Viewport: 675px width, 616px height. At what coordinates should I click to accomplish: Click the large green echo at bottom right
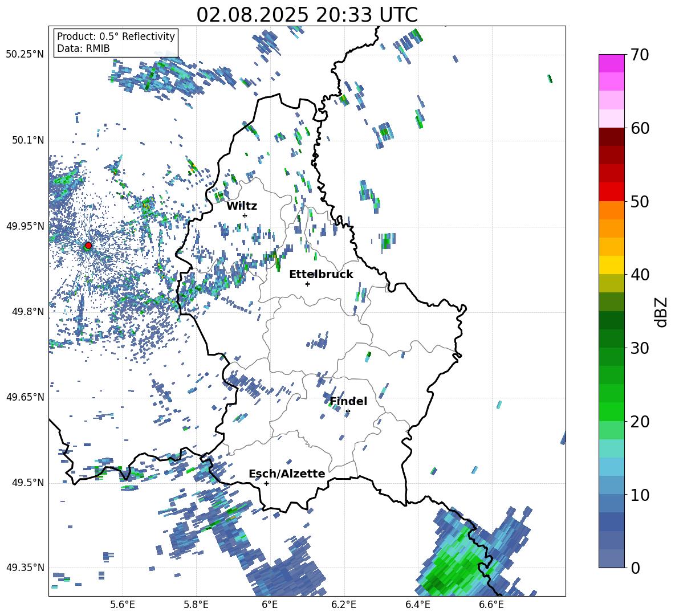pos(456,564)
